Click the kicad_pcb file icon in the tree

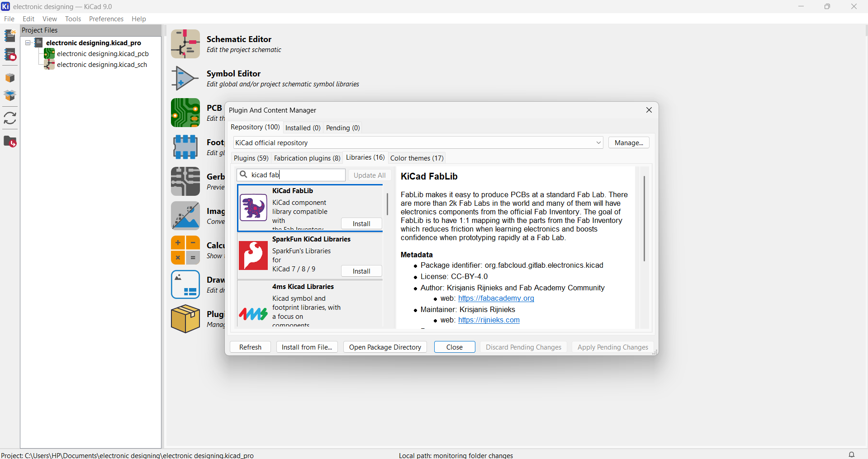49,54
